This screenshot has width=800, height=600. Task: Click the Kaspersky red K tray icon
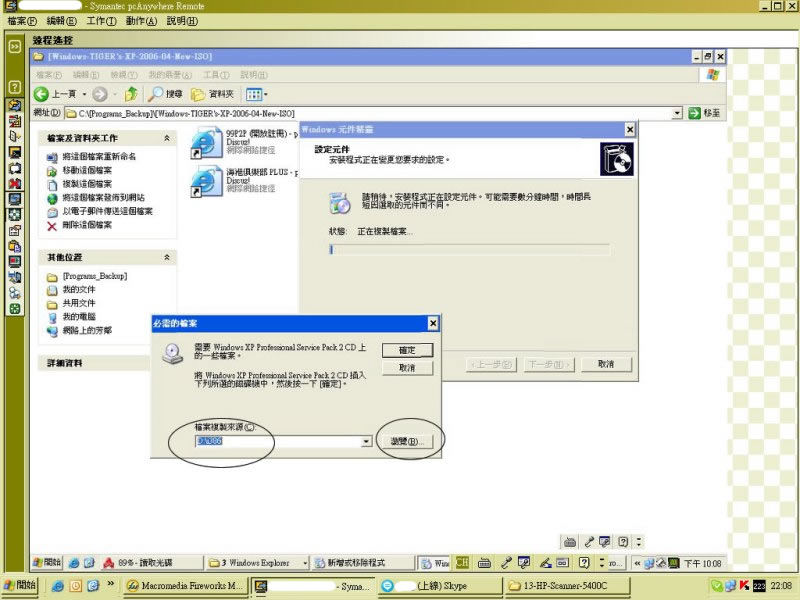point(744,586)
